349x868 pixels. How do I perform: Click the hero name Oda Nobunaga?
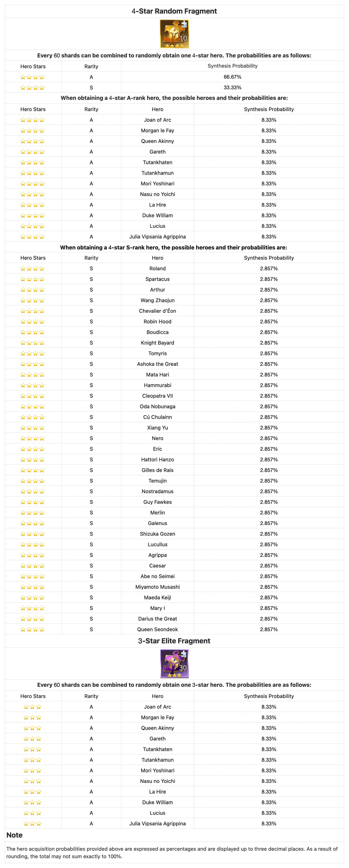click(x=157, y=406)
